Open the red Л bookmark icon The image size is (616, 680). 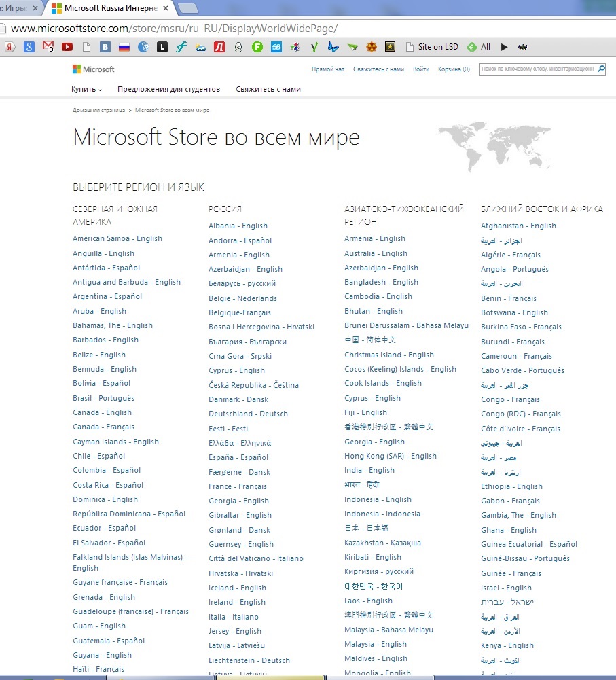(219, 47)
